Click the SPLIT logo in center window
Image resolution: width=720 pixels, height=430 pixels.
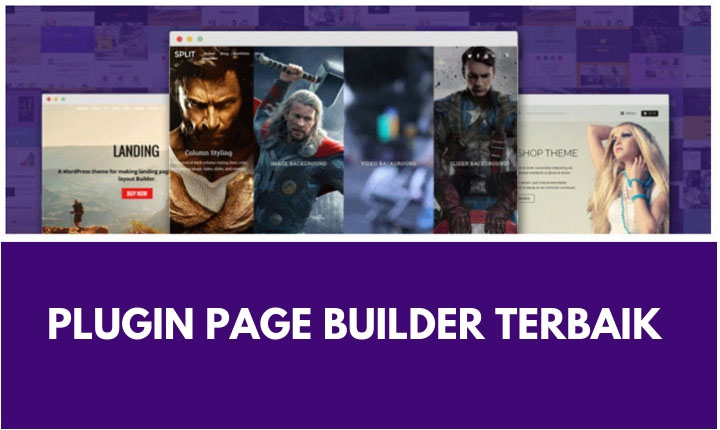point(185,54)
